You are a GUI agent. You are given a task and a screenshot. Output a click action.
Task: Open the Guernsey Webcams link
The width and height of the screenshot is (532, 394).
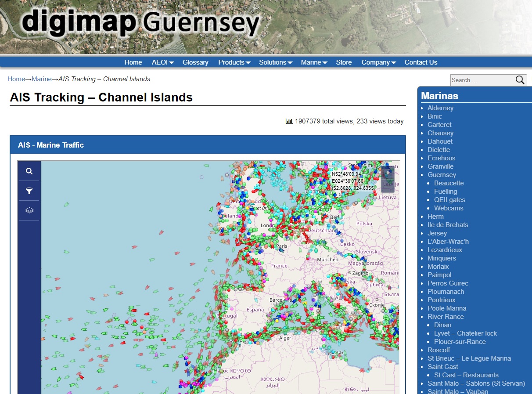click(x=449, y=208)
